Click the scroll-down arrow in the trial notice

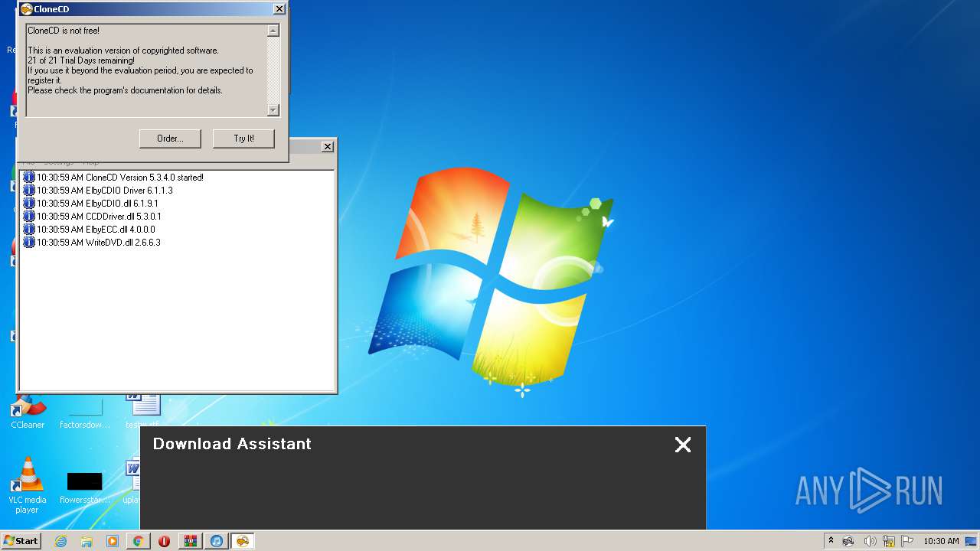tap(273, 110)
